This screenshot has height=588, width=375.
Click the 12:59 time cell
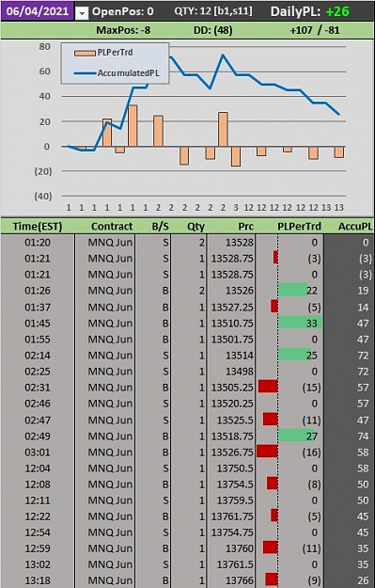[x=38, y=548]
